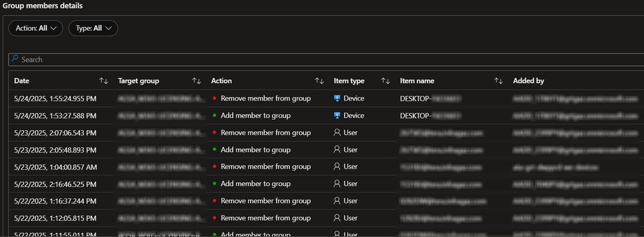This screenshot has width=644, height=237.
Task: Sort by Action column arrows
Action: [x=319, y=81]
